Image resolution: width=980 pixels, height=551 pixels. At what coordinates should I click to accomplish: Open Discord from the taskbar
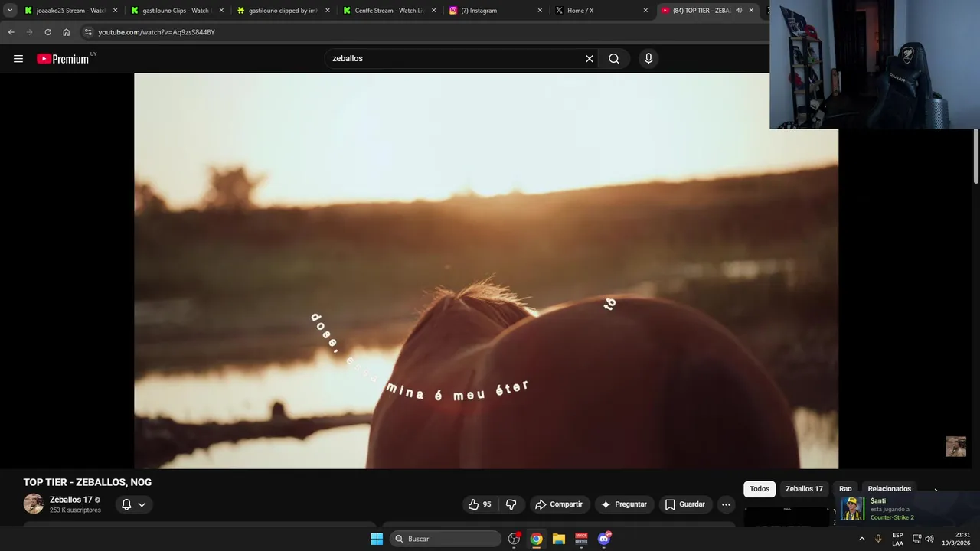[604, 539]
